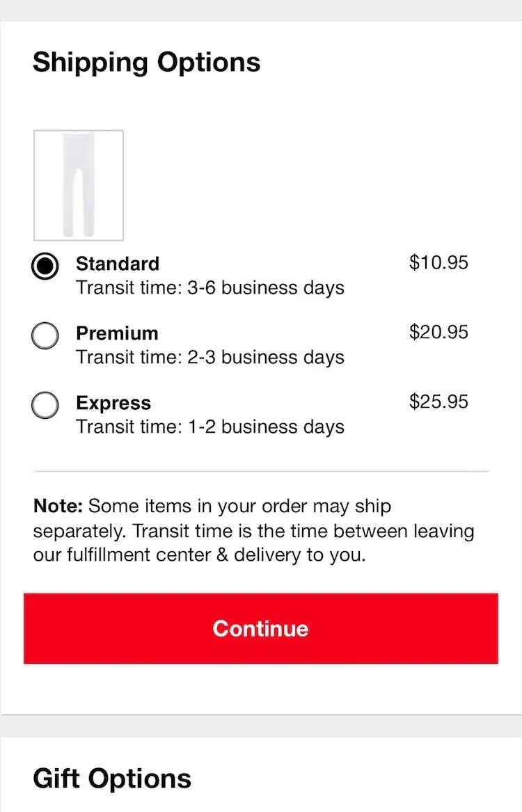Viewport: 522px width, 812px height.
Task: Click the bold Note: label
Action: pos(58,506)
